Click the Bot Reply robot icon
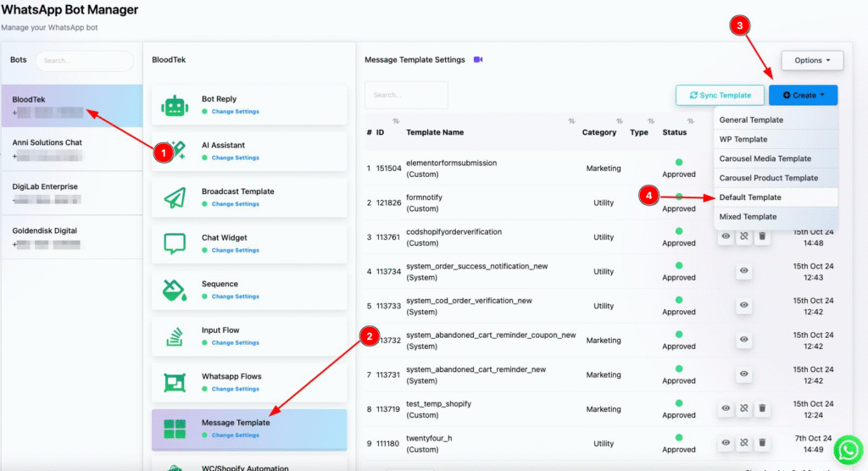Image resolution: width=868 pixels, height=471 pixels. (175, 105)
